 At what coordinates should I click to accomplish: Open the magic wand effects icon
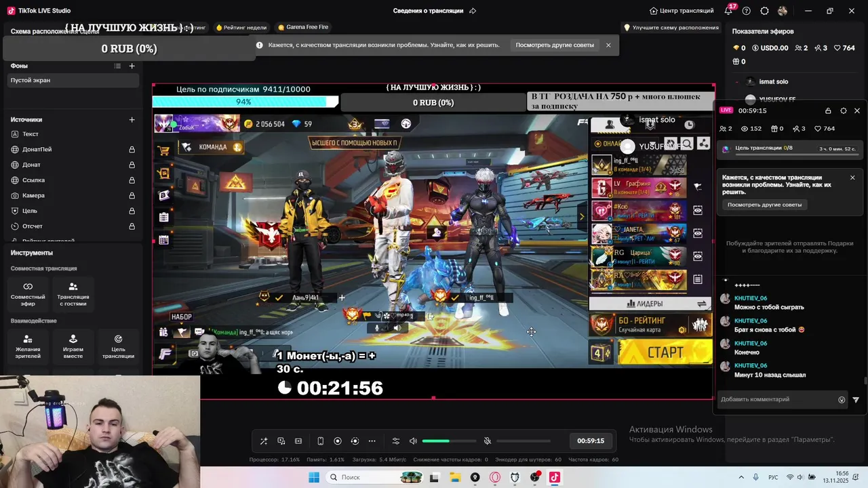(x=264, y=441)
